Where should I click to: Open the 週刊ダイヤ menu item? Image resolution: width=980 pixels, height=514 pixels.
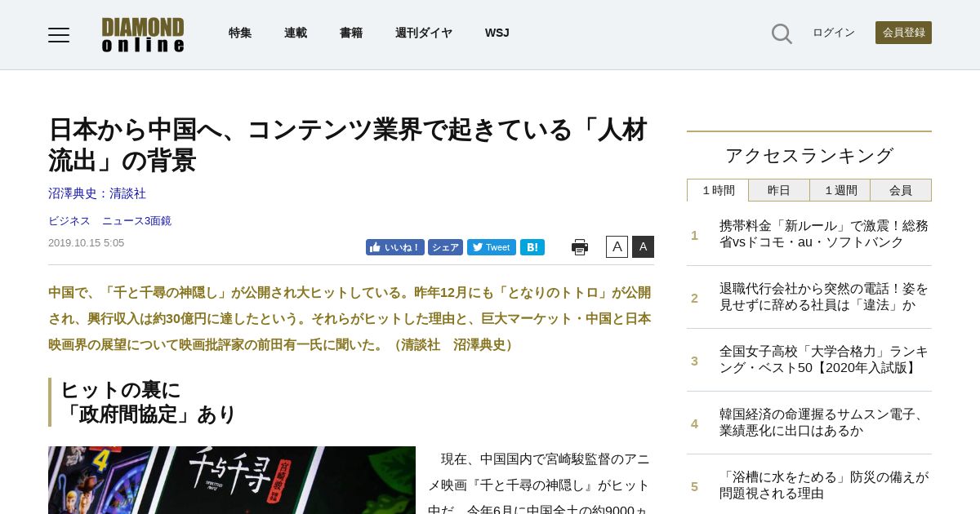[x=424, y=33]
